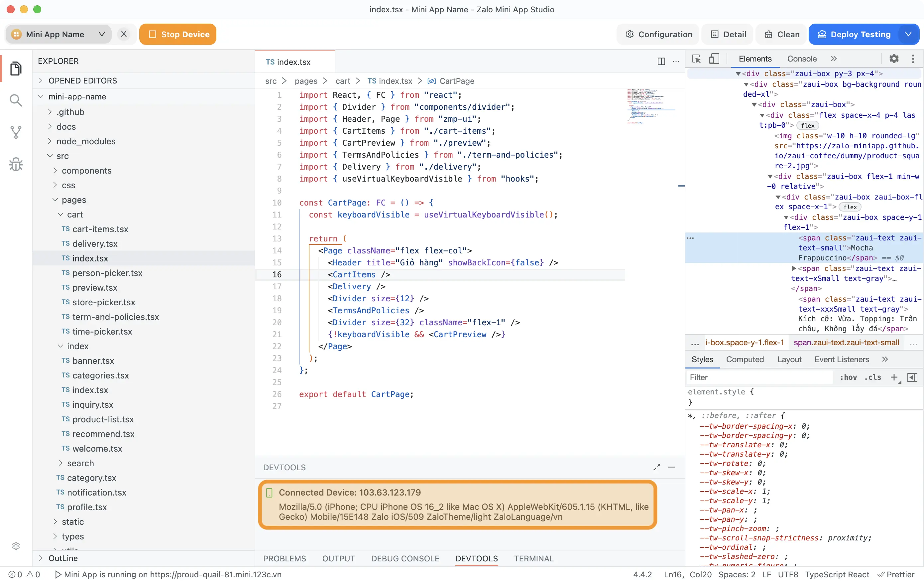Viewport: 924px width, 582px height.
Task: Toggle device toolbar emulation icon
Action: pyautogui.click(x=714, y=59)
